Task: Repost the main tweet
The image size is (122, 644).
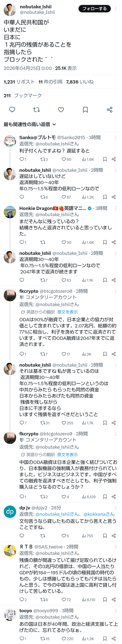Action: 36,110
